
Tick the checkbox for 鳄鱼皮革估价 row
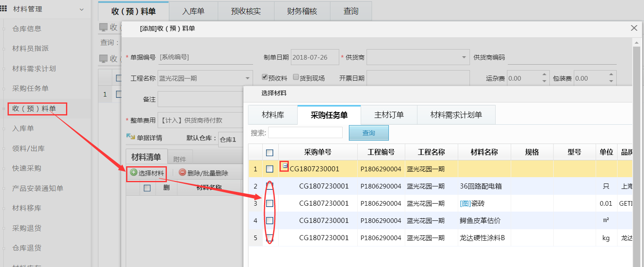[x=270, y=220]
